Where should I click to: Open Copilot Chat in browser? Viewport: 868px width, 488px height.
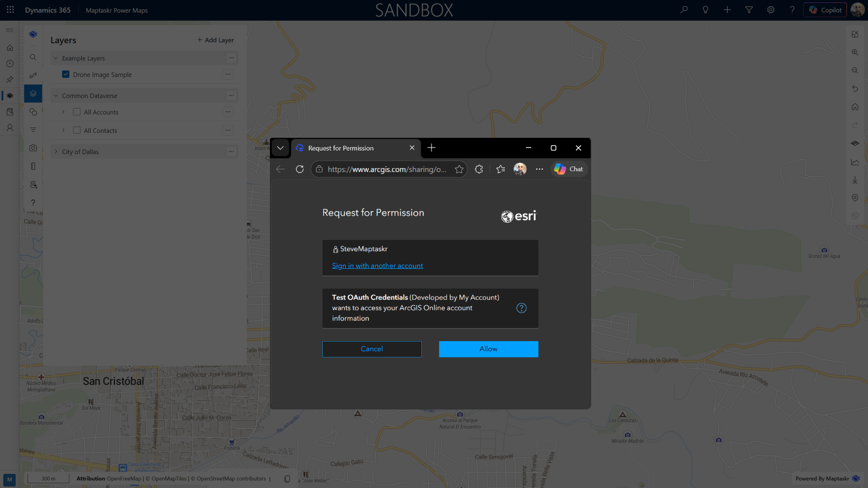pos(569,169)
